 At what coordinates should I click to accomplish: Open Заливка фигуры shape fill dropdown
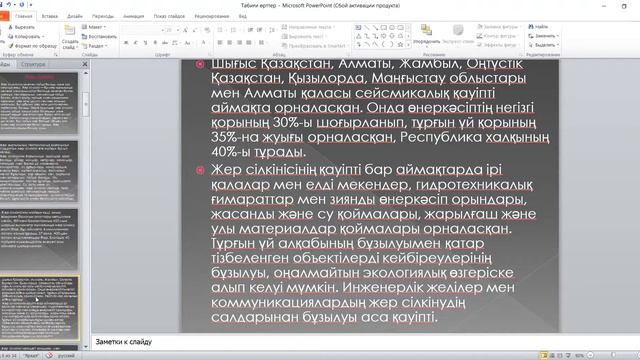pos(498,27)
